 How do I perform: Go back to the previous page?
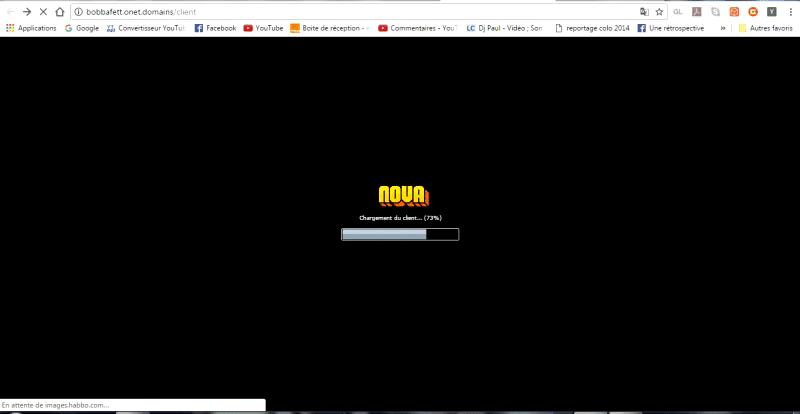point(10,12)
